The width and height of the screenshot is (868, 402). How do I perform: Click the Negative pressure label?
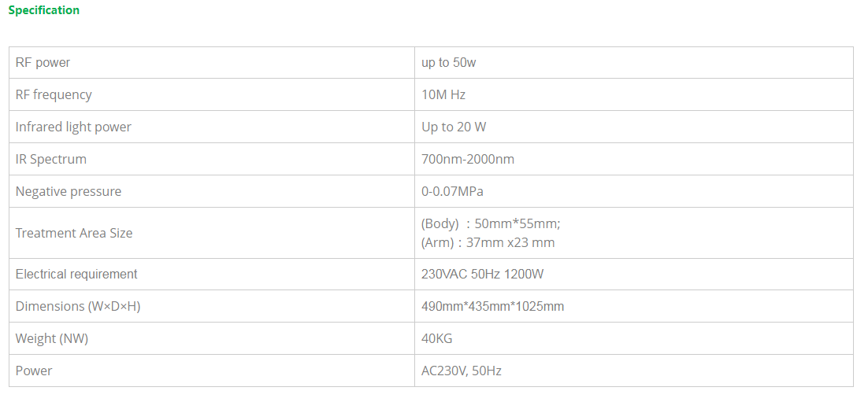[x=69, y=192]
